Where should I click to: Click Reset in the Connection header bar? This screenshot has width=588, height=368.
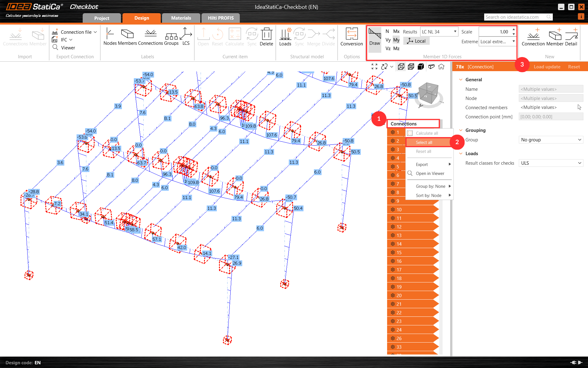click(574, 67)
